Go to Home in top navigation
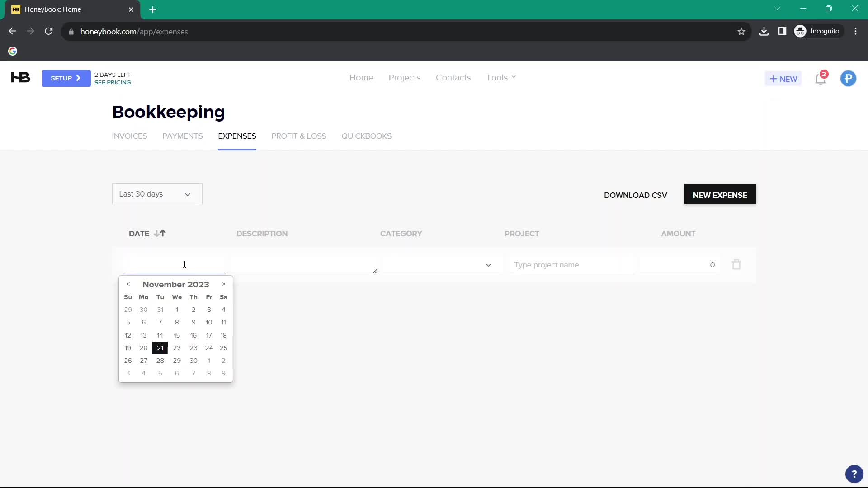 point(361,78)
